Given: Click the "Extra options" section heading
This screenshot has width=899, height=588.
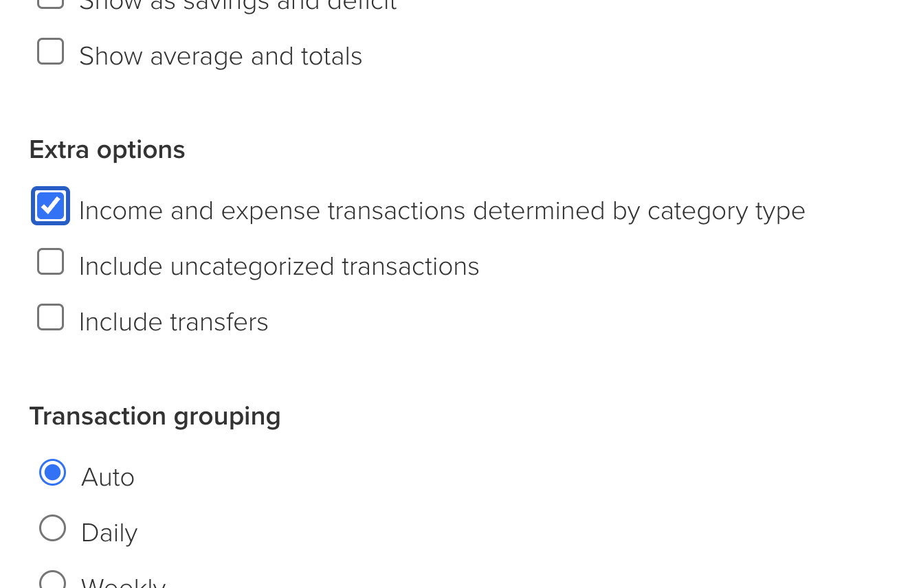Looking at the screenshot, I should click(x=107, y=150).
